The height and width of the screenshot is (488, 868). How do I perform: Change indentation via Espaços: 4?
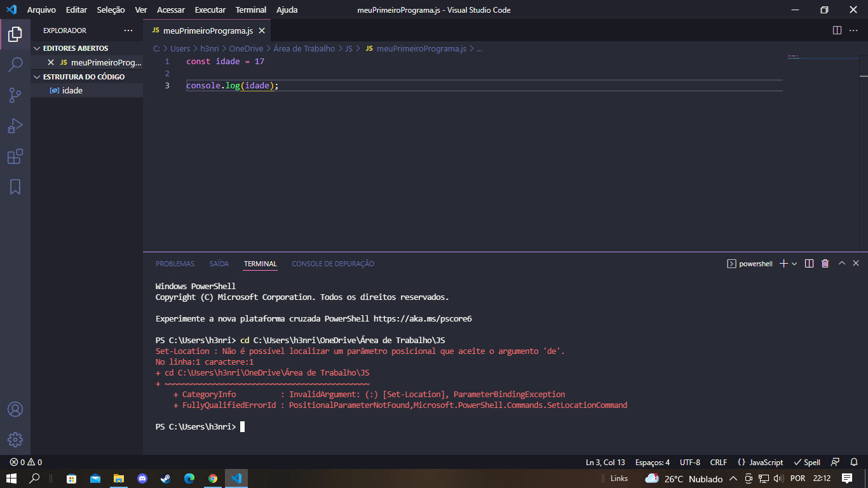click(x=653, y=462)
